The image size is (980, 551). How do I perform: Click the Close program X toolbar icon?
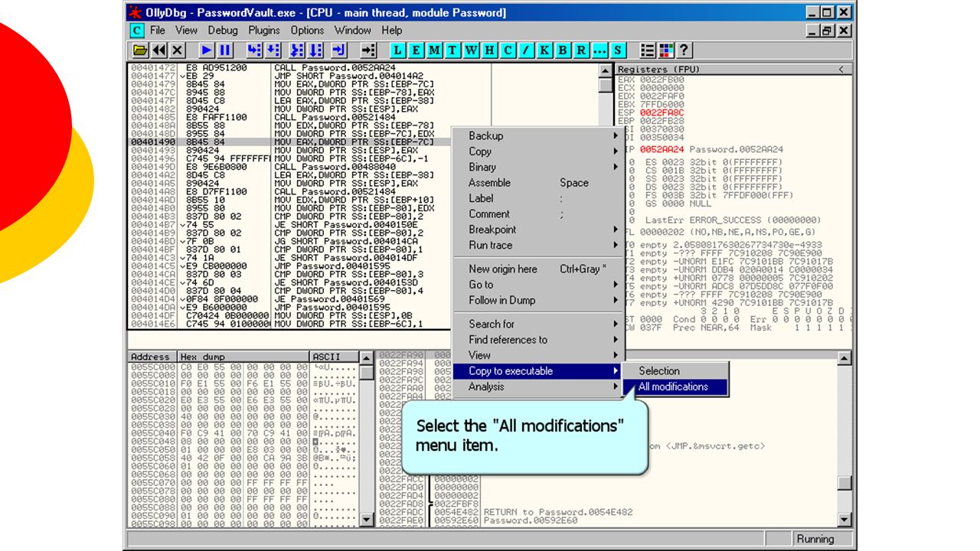(x=178, y=51)
